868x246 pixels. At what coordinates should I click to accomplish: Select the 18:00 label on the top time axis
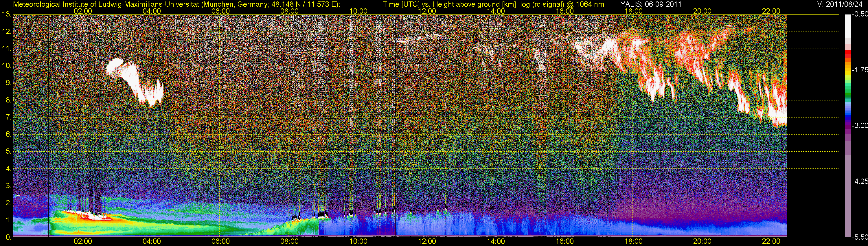tap(633, 11)
